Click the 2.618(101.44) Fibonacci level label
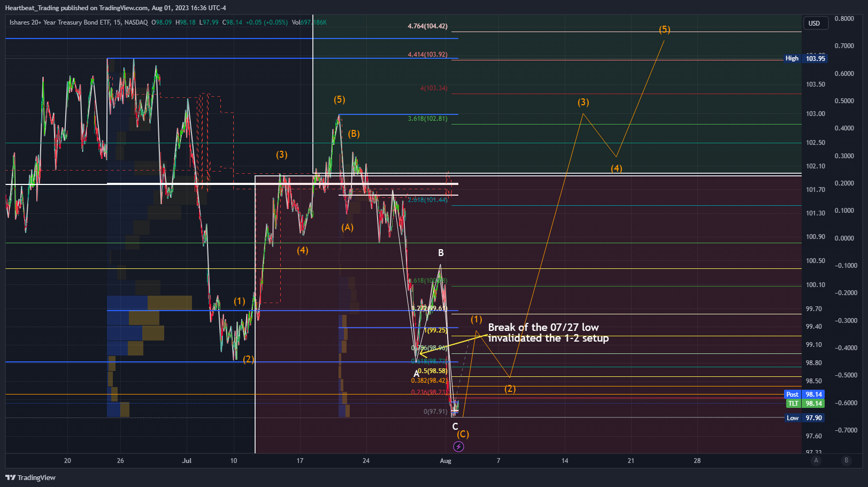868x487 pixels. [427, 200]
